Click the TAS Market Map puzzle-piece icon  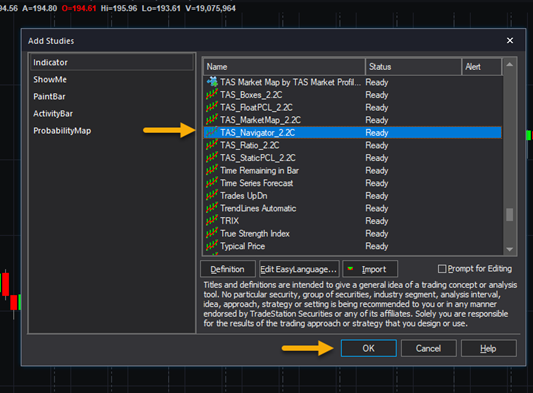point(212,82)
